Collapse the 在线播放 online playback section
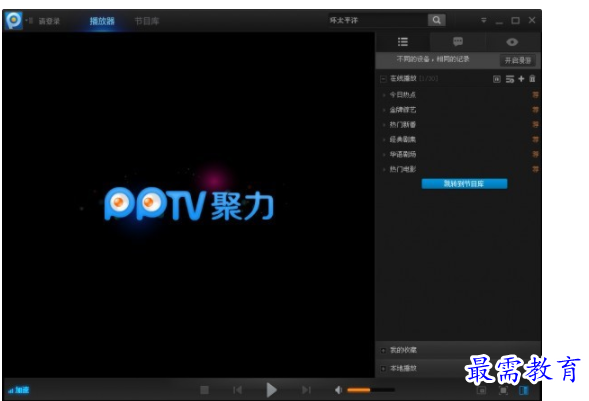Viewport: 589px width, 401px height. point(383,79)
